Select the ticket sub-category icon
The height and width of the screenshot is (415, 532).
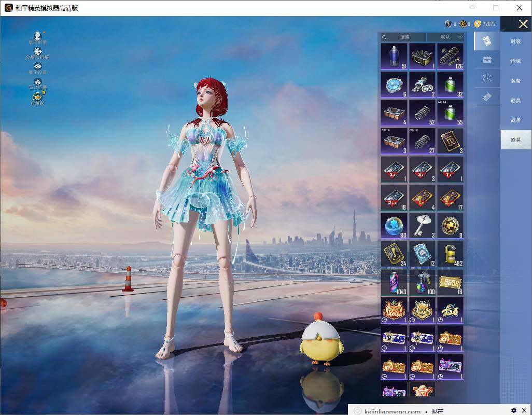pos(487,97)
